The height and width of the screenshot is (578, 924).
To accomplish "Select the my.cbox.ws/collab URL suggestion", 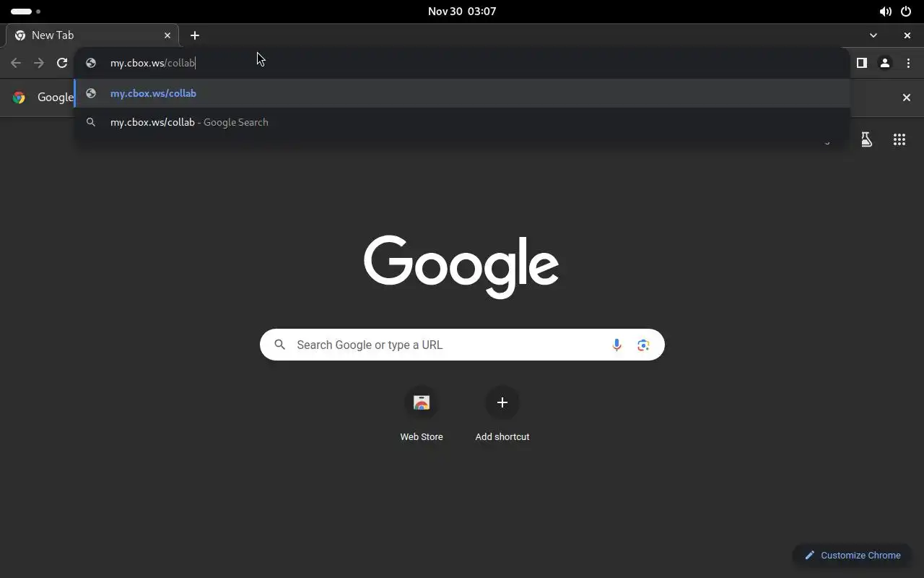I will (x=462, y=93).
